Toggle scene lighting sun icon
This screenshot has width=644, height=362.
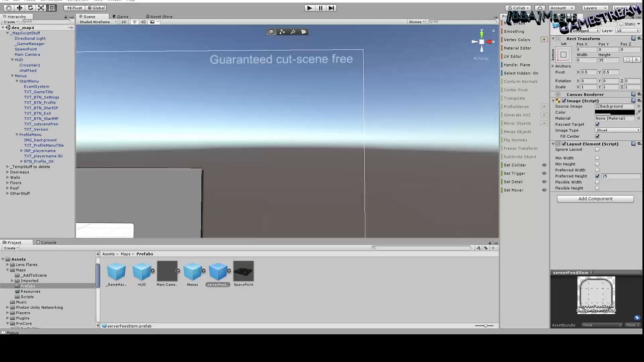(134, 22)
